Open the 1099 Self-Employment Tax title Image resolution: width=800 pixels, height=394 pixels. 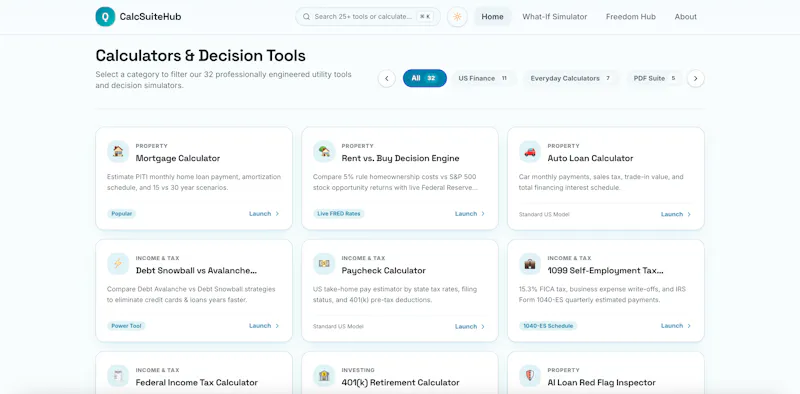coord(606,270)
